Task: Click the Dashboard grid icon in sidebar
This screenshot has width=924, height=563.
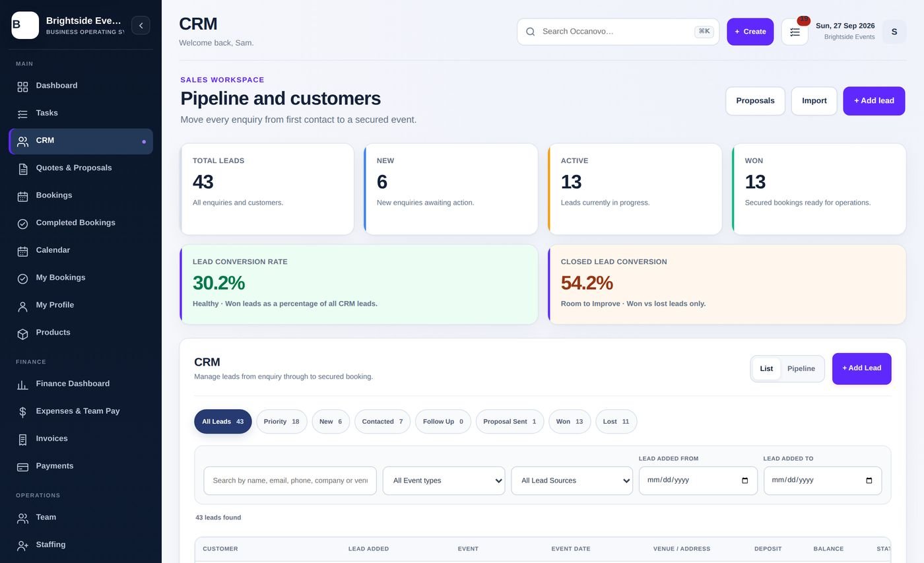Action: click(22, 86)
